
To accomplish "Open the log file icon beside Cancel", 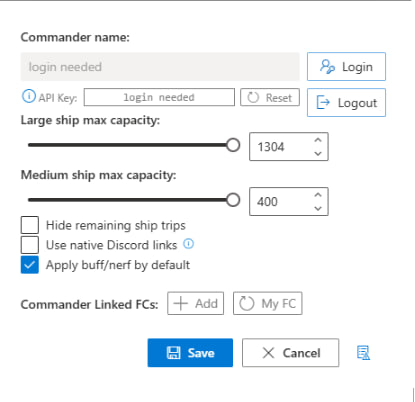I will click(363, 353).
